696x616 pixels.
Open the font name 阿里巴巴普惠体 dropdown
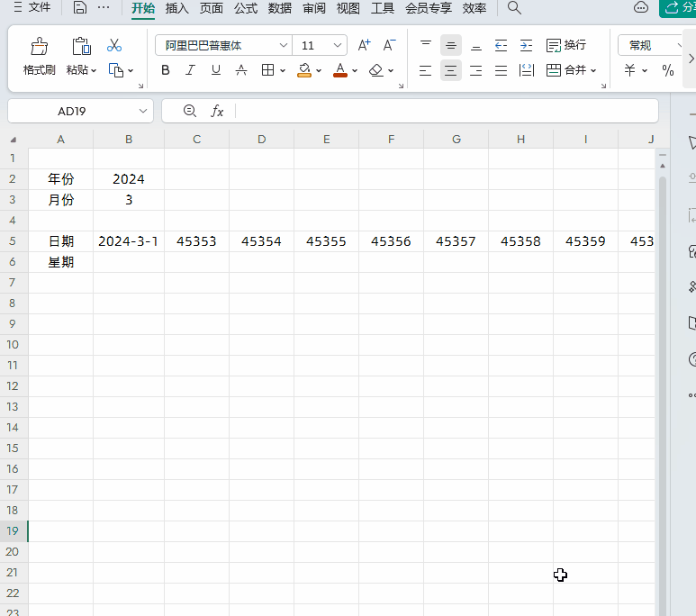tap(284, 45)
